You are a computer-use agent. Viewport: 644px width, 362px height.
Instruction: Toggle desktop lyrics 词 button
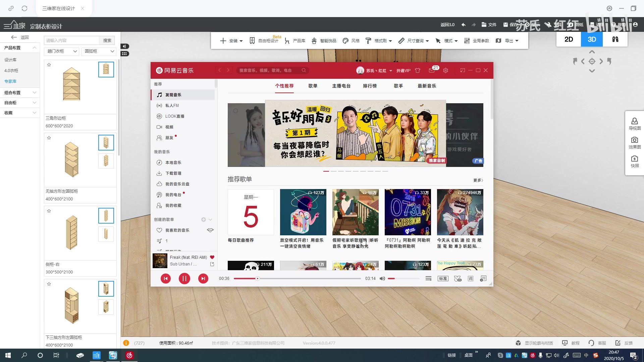[470, 279]
